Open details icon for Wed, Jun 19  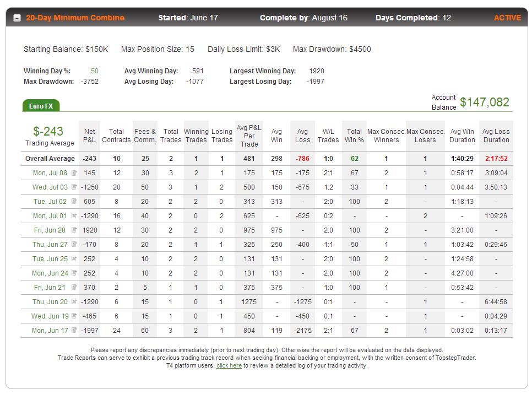(x=74, y=316)
